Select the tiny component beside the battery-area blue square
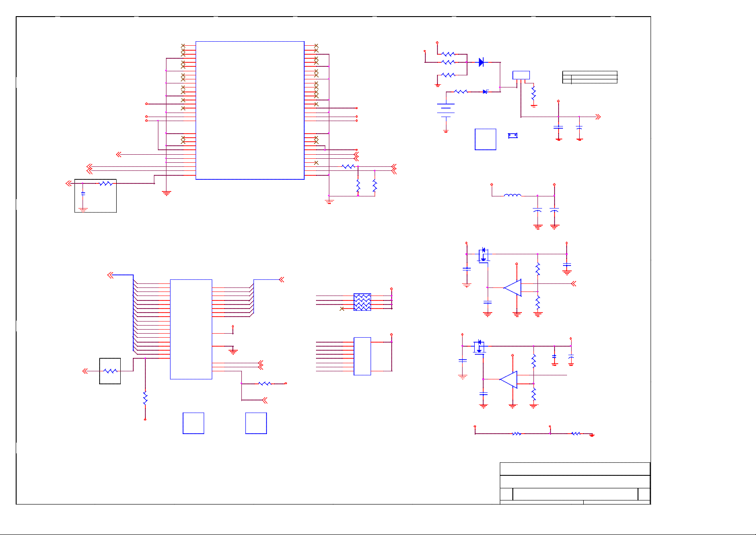 point(513,135)
